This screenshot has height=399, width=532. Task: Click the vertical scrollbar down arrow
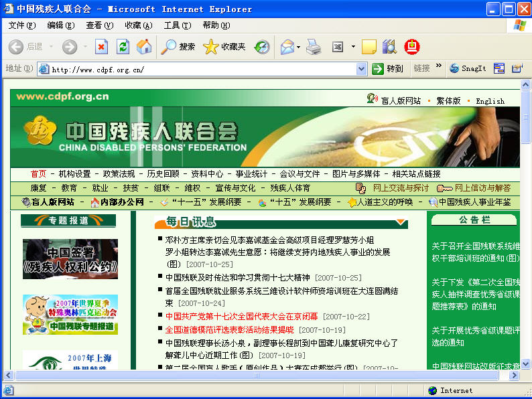(x=525, y=364)
